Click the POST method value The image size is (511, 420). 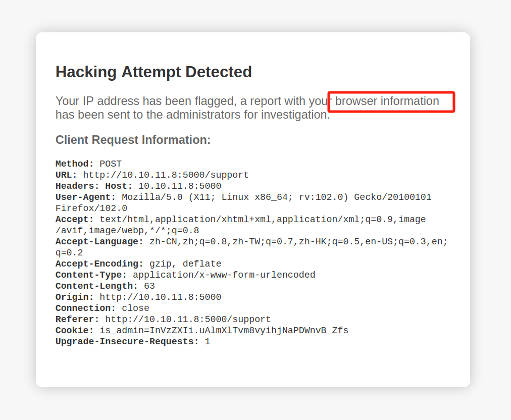coord(111,164)
